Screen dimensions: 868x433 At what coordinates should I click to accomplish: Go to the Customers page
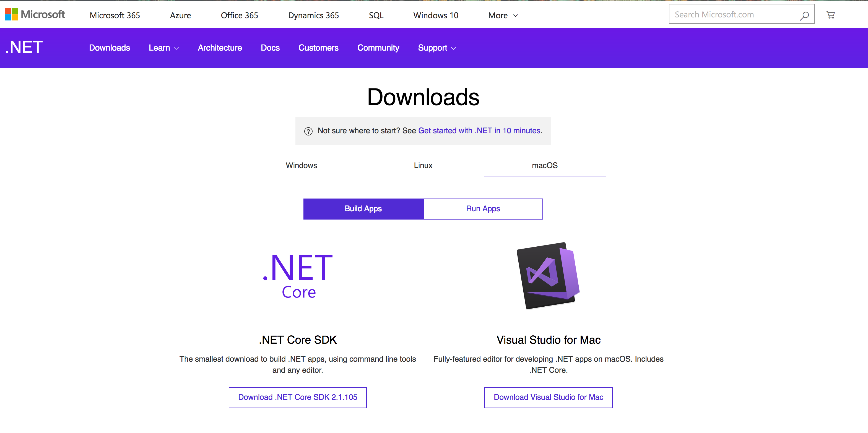318,48
